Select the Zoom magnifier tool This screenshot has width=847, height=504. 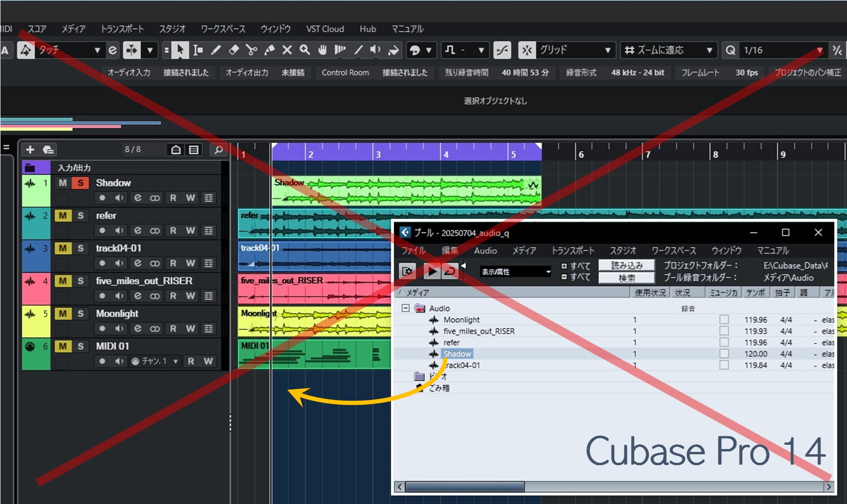[x=305, y=50]
